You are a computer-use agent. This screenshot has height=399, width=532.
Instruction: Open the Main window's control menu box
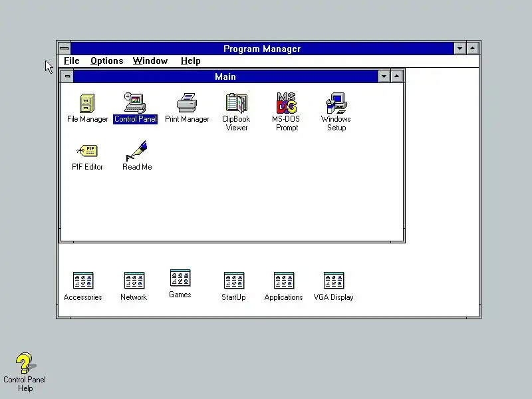click(67, 76)
